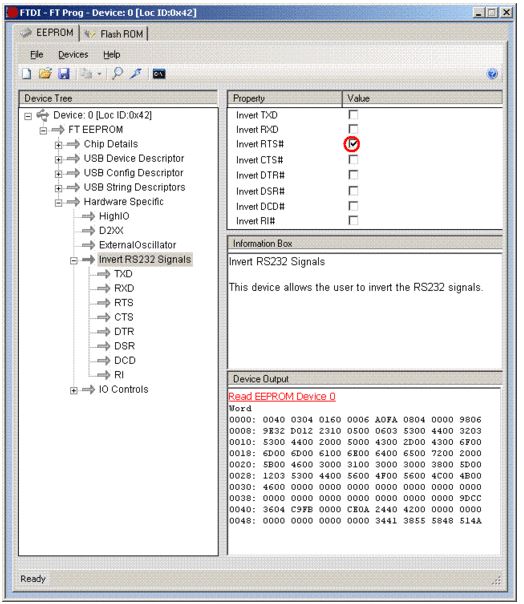The image size is (524, 604).
Task: Click the Read EEPROM Device 0 link
Action: pos(282,396)
